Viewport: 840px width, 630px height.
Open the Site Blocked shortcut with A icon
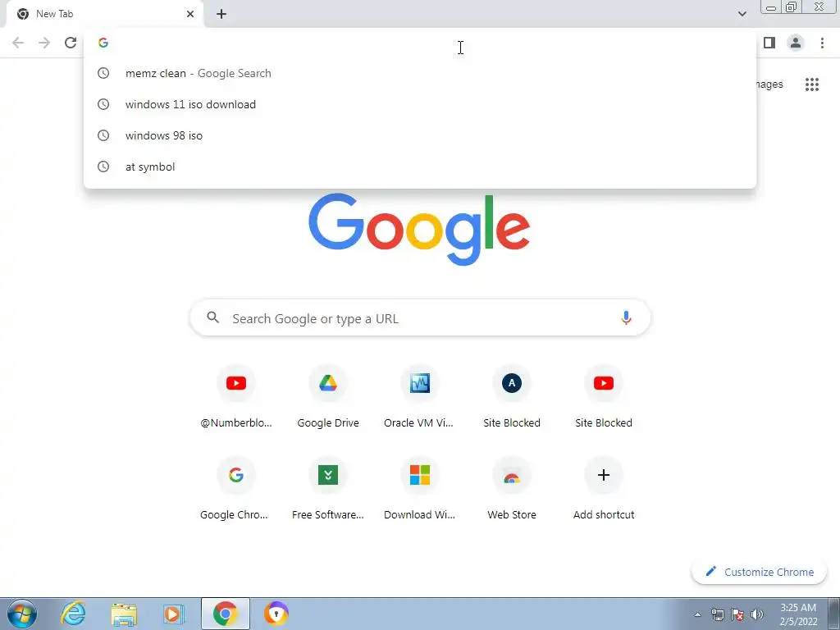[x=512, y=397]
